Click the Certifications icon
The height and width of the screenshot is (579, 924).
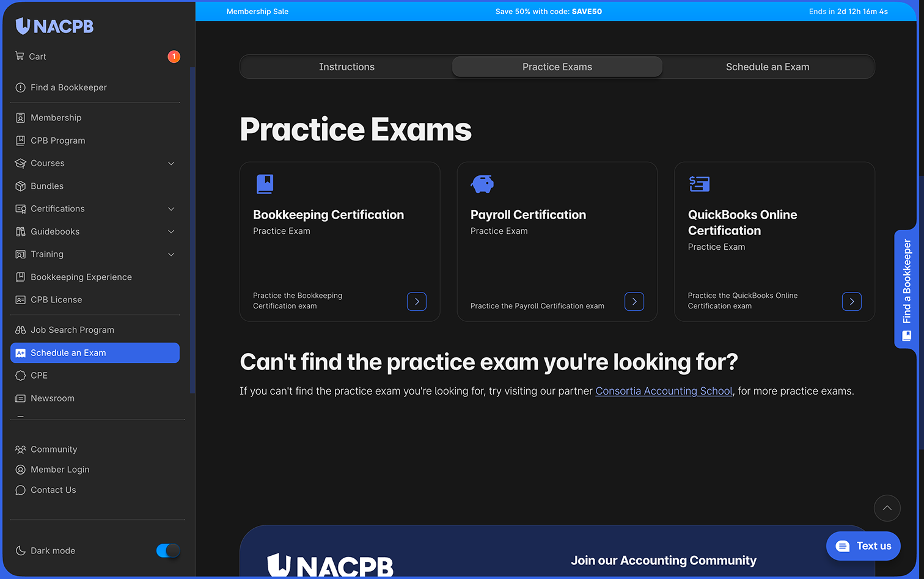coord(20,209)
